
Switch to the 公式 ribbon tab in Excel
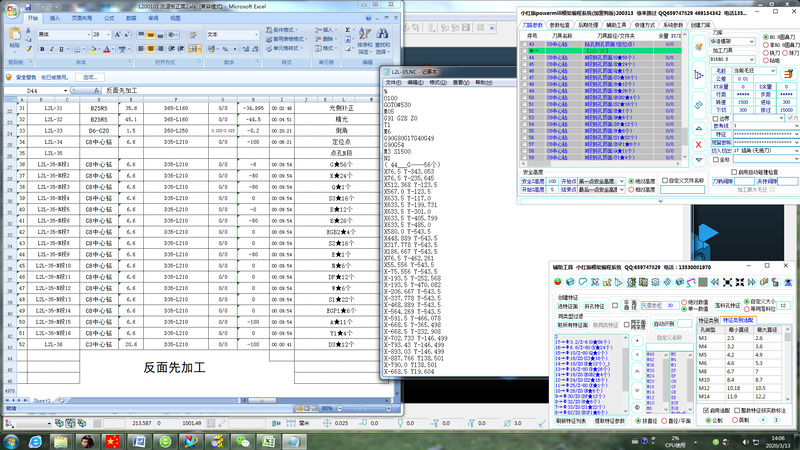[x=109, y=18]
